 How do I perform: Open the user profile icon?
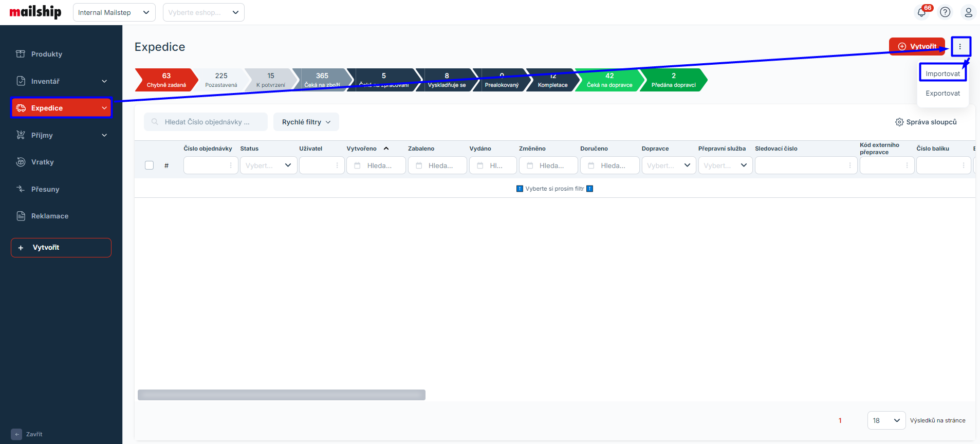click(x=968, y=12)
